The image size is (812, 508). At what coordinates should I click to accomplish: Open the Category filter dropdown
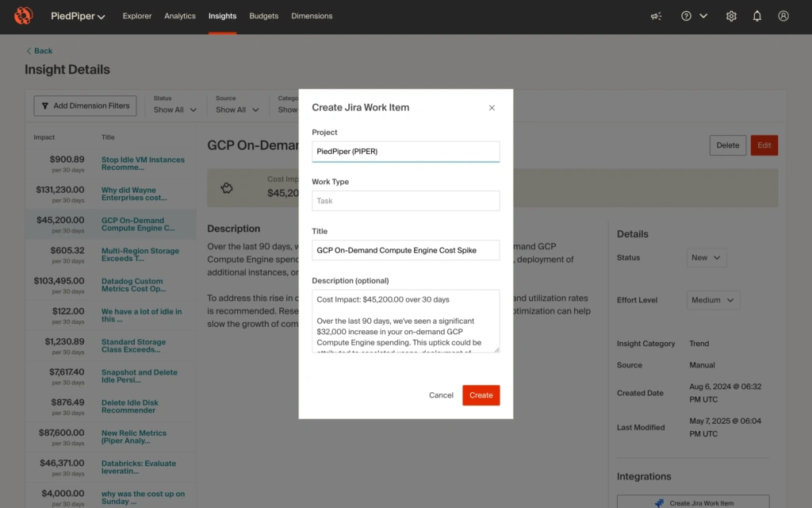[288, 110]
